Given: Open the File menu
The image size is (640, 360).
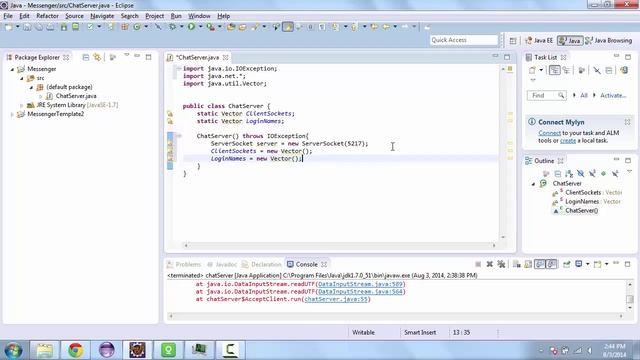Looking at the screenshot, I should [8, 16].
